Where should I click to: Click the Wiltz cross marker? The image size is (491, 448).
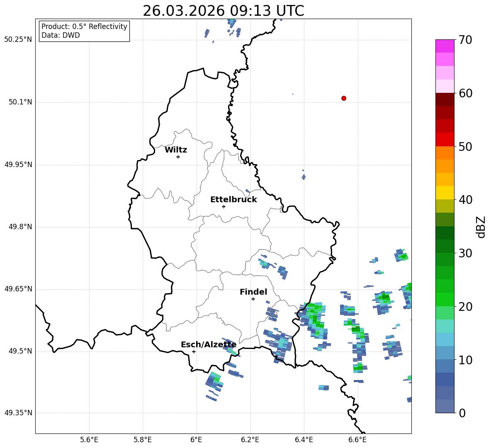point(178,157)
